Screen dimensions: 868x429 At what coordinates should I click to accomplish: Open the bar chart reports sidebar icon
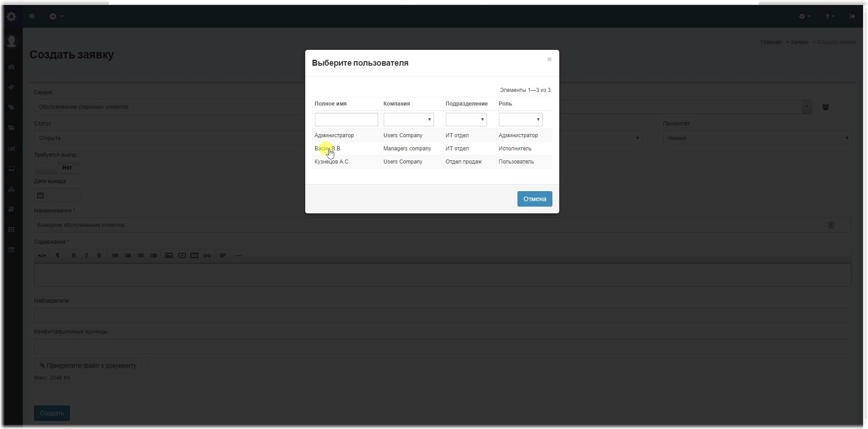(12, 148)
